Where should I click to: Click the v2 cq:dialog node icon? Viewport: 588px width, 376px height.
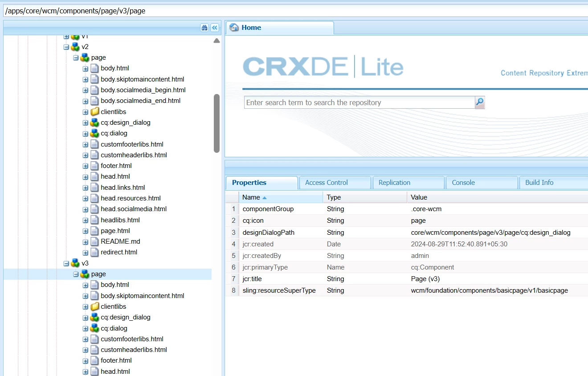[x=94, y=133]
